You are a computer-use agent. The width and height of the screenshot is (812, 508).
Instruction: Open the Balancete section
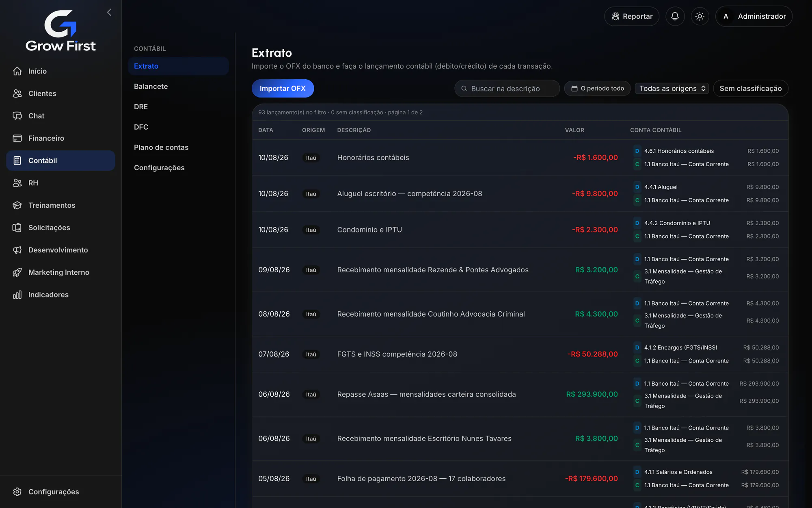(x=178, y=86)
